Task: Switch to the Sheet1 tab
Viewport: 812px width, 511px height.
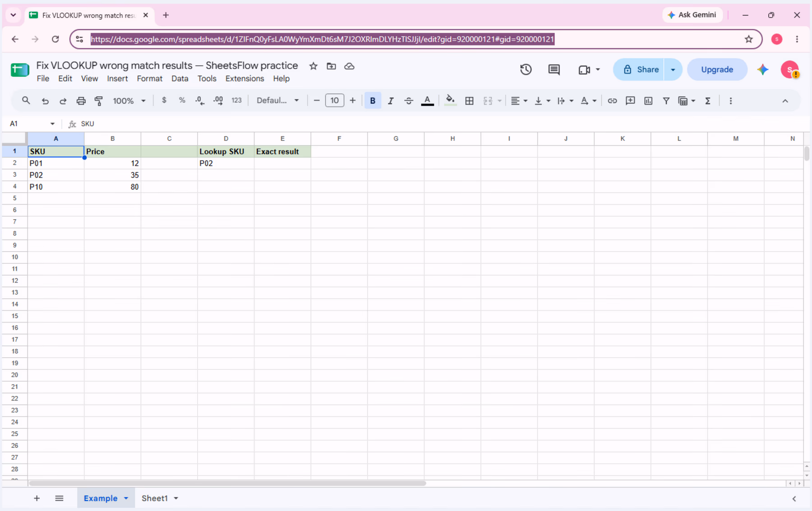Action: pos(155,498)
